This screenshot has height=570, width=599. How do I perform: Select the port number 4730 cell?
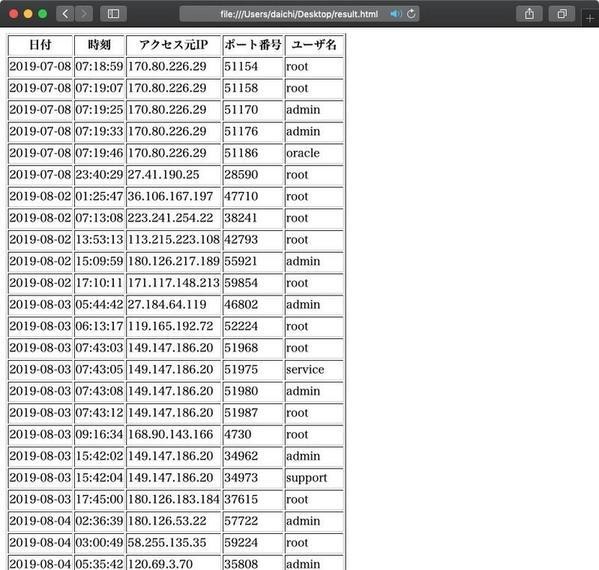tap(253, 435)
